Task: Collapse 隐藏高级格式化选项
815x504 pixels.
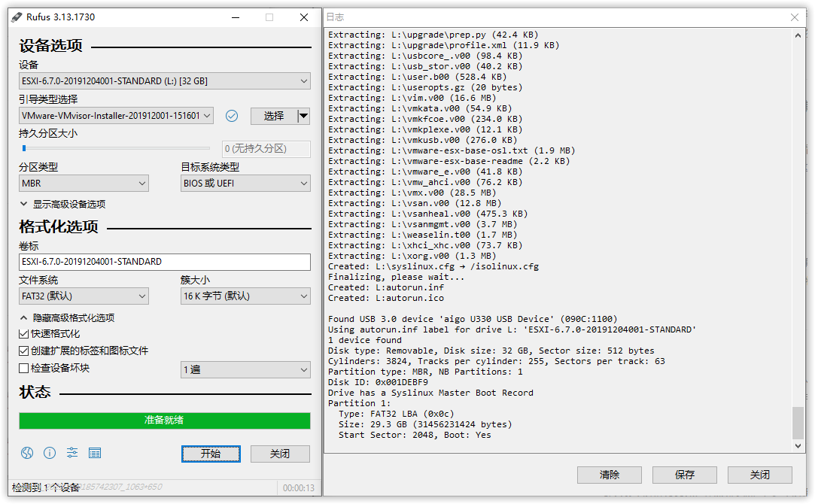Action: [x=67, y=318]
